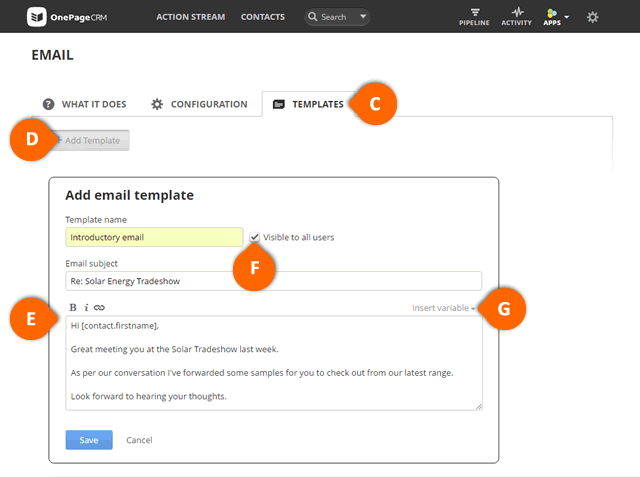Screen dimensions: 640x477
Task: Select the Templates tab label
Action: coord(318,104)
